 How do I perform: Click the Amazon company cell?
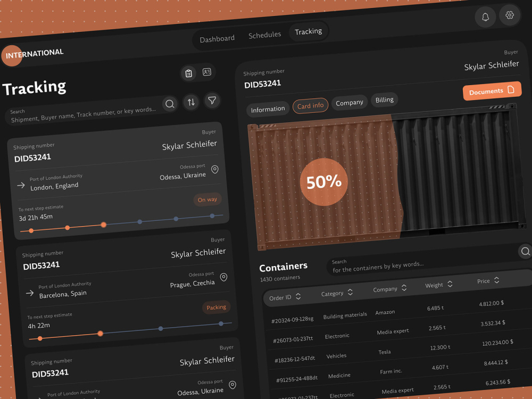click(385, 312)
